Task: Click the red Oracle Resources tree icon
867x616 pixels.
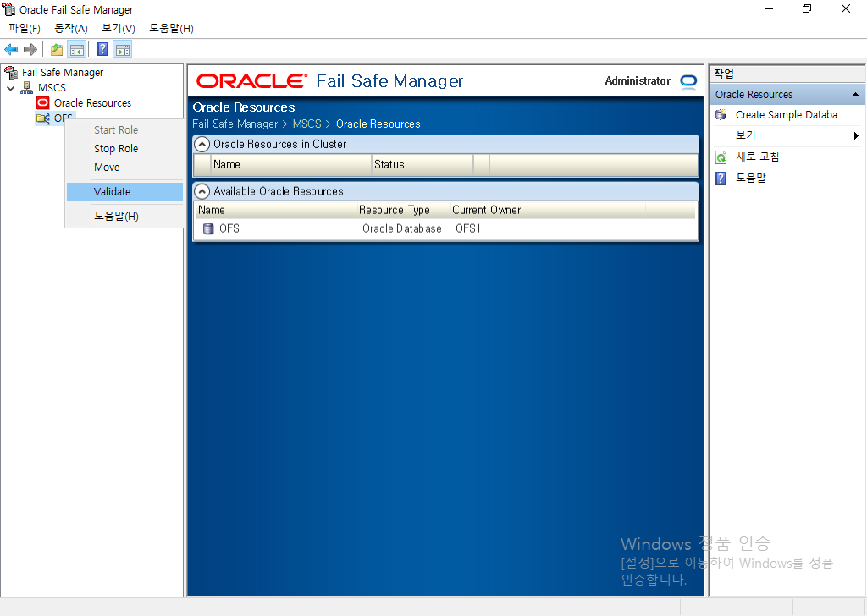Action: 42,102
